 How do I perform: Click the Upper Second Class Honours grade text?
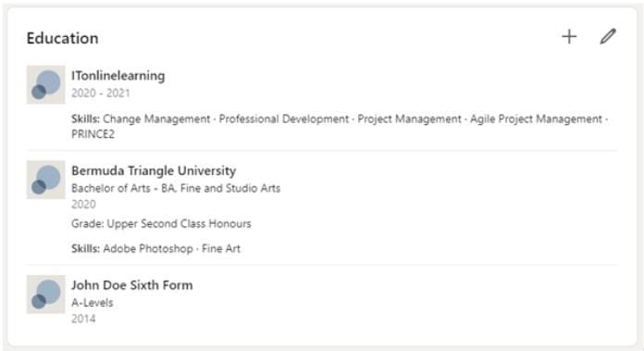pos(180,223)
